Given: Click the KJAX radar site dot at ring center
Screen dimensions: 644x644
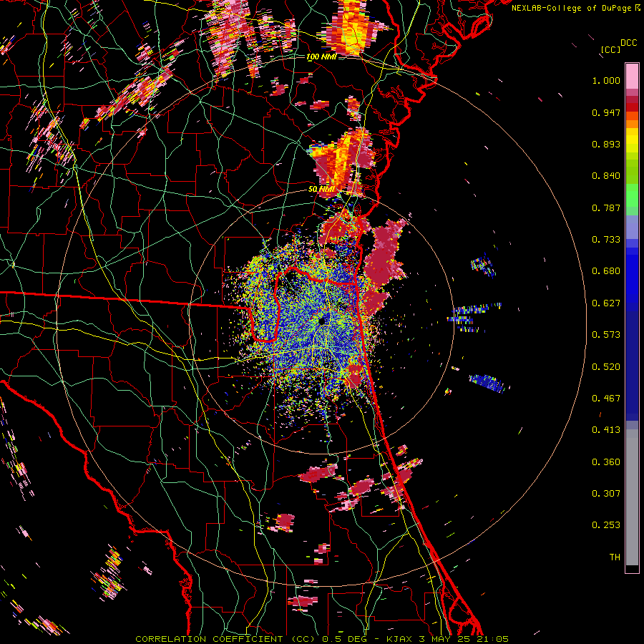Looking at the screenshot, I should click(x=322, y=321).
